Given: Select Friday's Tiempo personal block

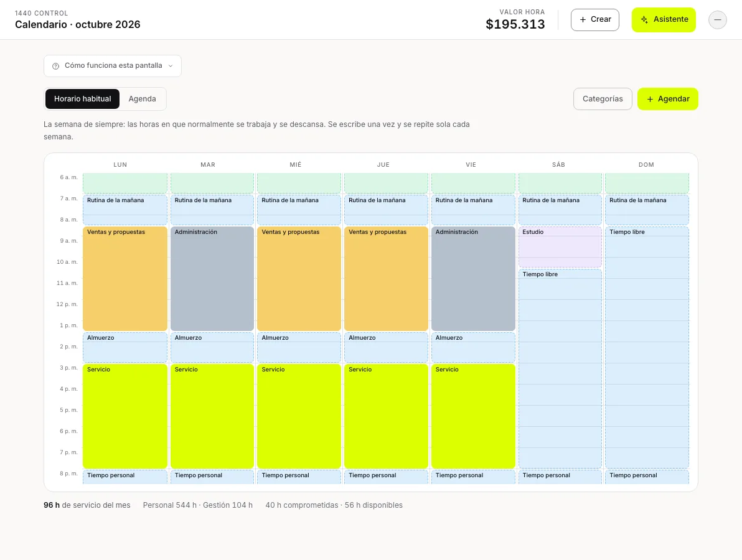Looking at the screenshot, I should click(x=473, y=477).
